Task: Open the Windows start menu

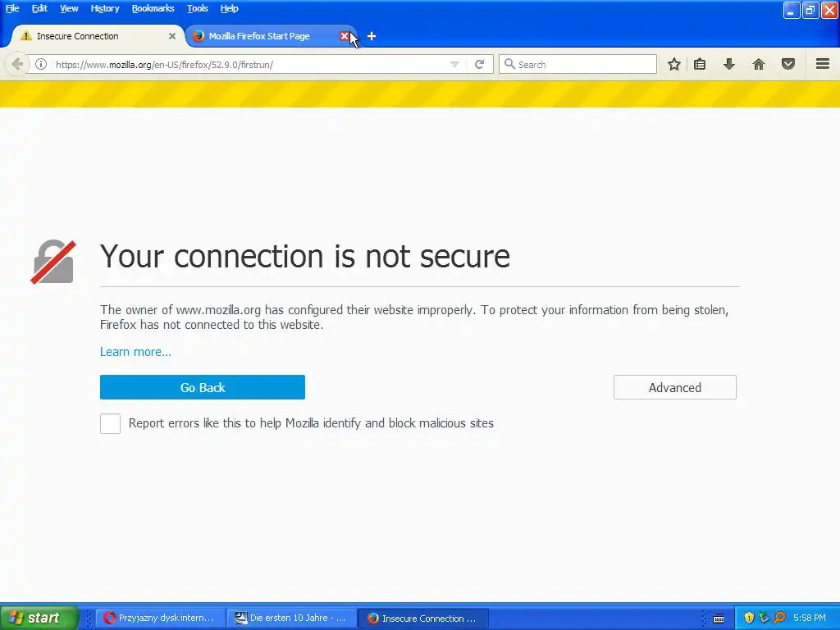Action: pos(39,618)
